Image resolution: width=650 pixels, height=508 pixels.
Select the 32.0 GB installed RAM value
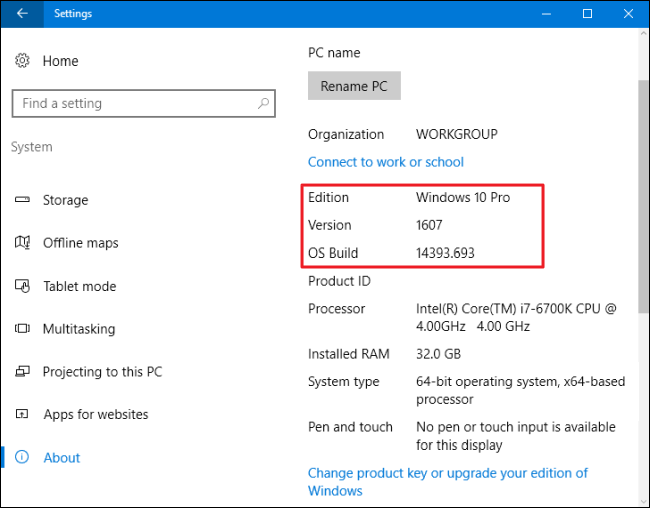click(439, 354)
